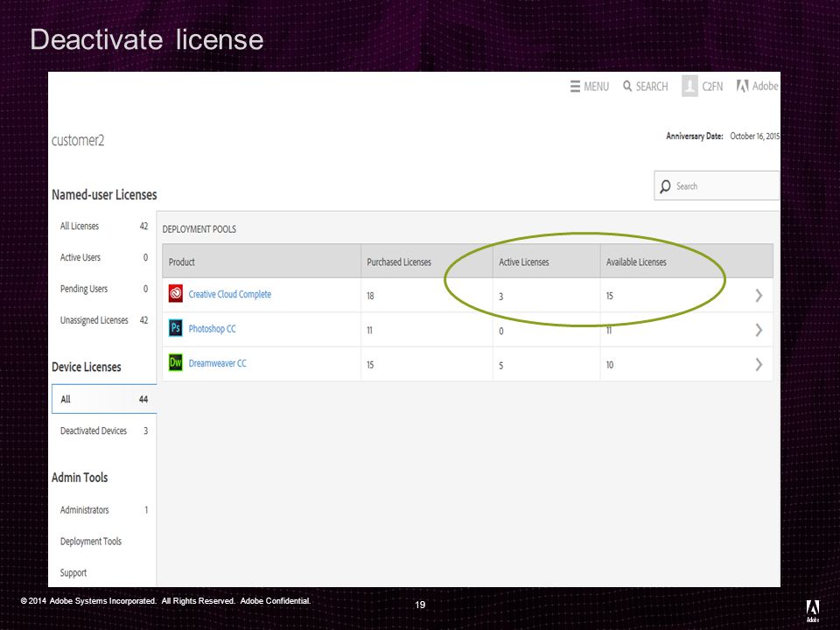The image size is (840, 630).
Task: Click the October 16, 2015 anniversary date
Action: tap(755, 136)
